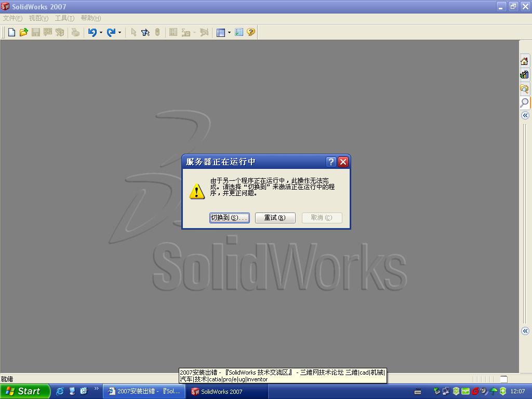
Task: Expand task pane with the upper chevron
Action: (525, 115)
